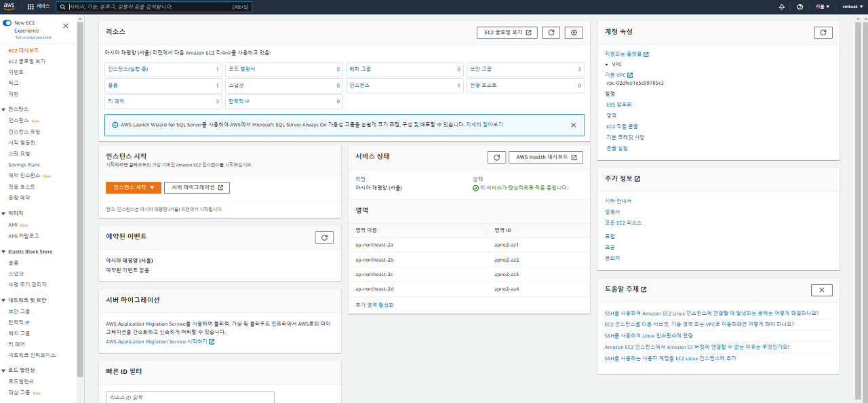The image size is (868, 403).
Task: Click AWS Application Migration Service 시작하기 link
Action: coord(160,342)
